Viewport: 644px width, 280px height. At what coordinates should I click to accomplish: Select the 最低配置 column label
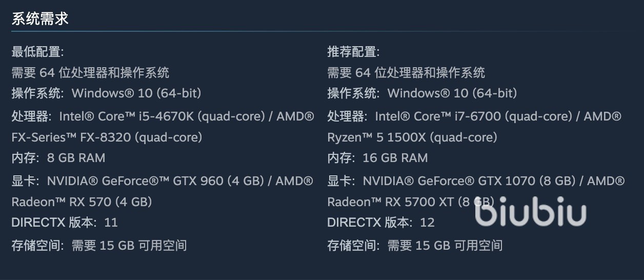pos(37,52)
